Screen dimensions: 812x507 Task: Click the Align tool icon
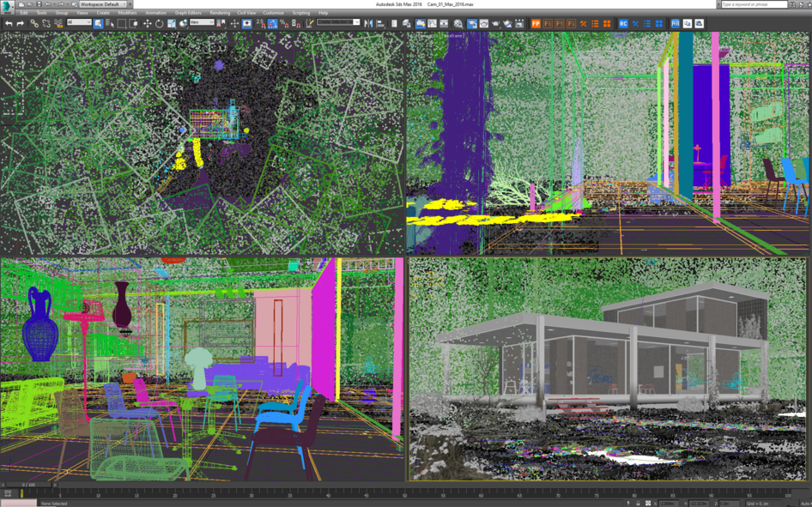[x=380, y=23]
